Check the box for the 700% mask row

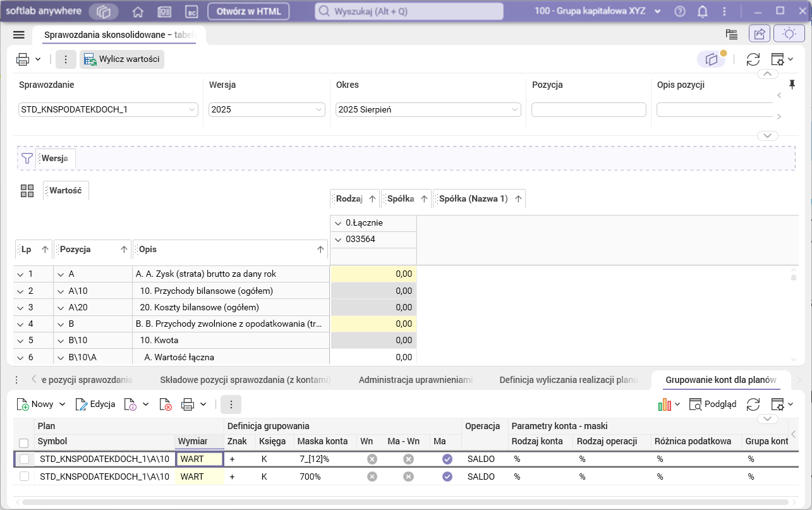click(25, 477)
